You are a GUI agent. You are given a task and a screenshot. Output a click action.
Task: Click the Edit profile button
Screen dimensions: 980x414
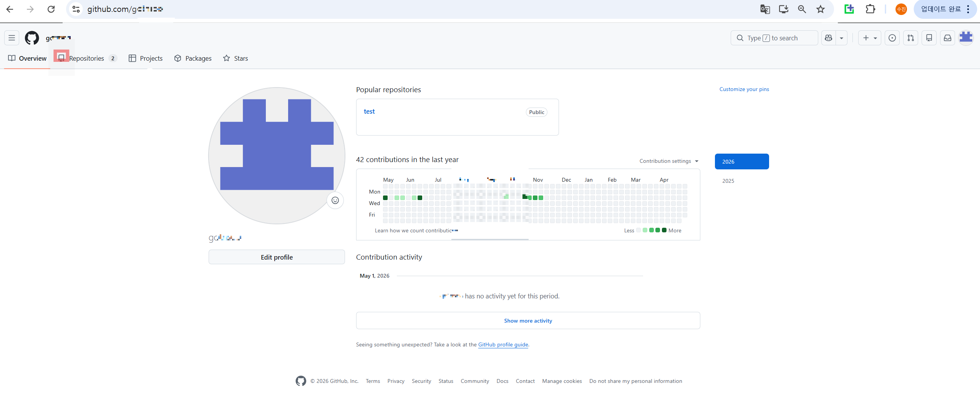[277, 257]
